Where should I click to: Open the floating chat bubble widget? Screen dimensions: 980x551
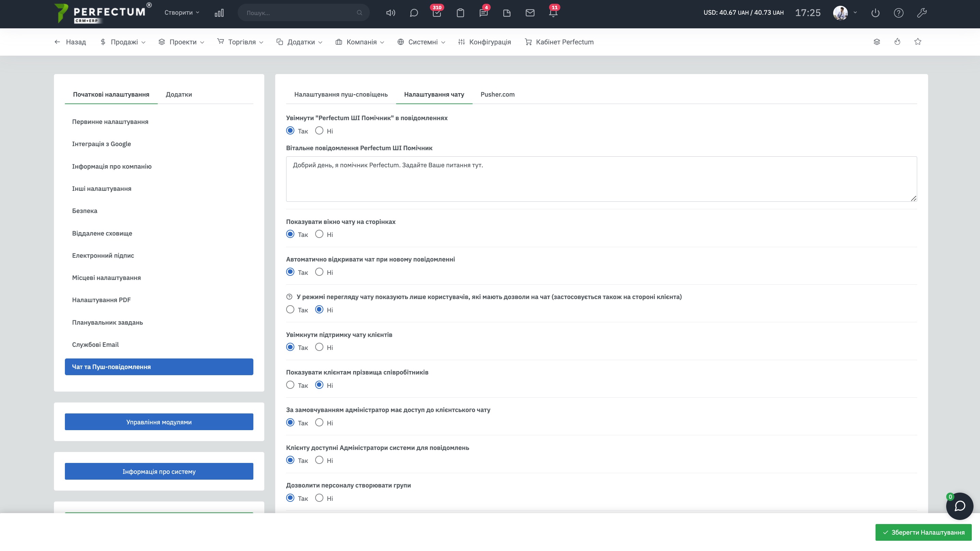[x=960, y=506]
